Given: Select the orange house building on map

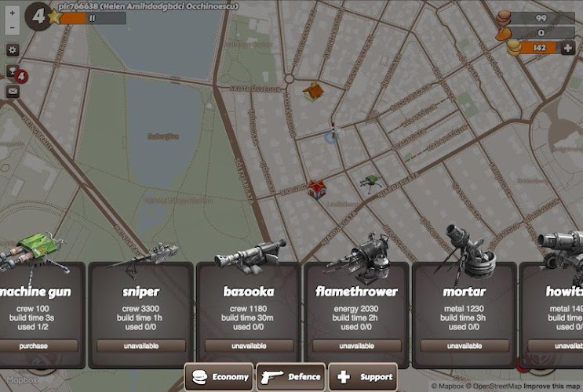Looking at the screenshot, I should click(x=313, y=91).
